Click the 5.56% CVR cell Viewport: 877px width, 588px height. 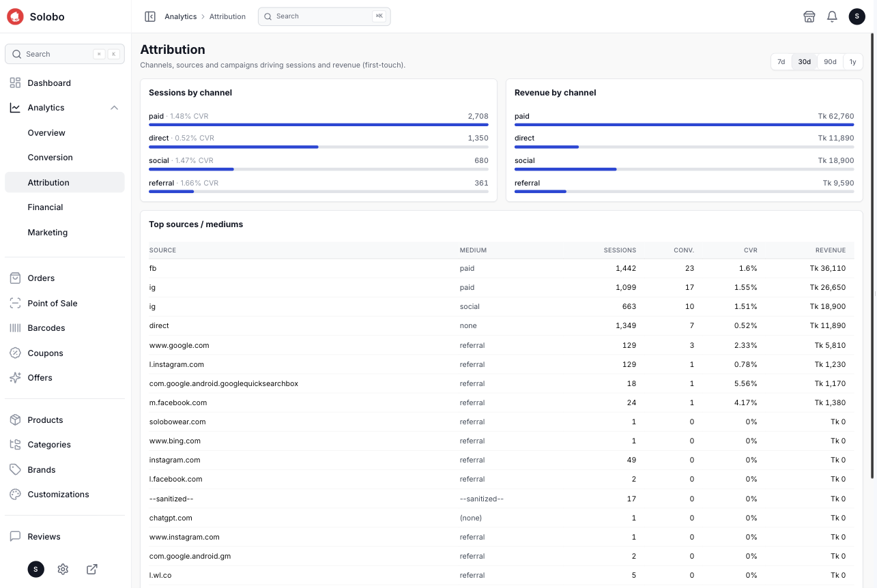745,383
